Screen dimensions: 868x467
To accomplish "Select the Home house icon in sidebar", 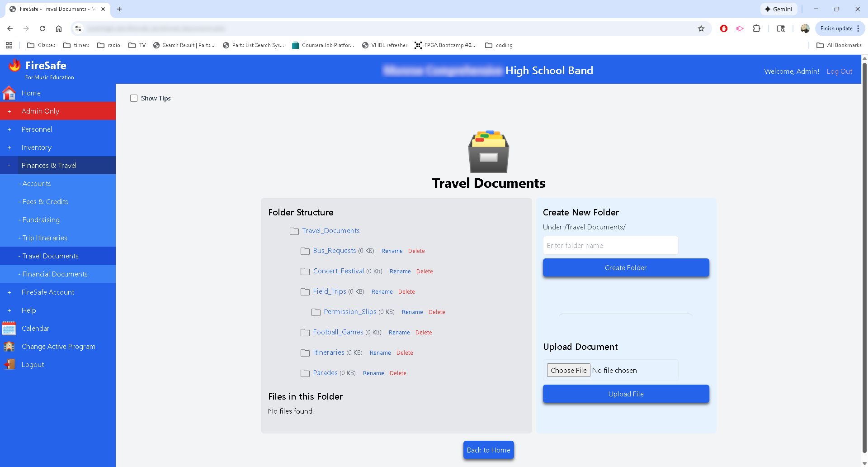I will coord(9,93).
